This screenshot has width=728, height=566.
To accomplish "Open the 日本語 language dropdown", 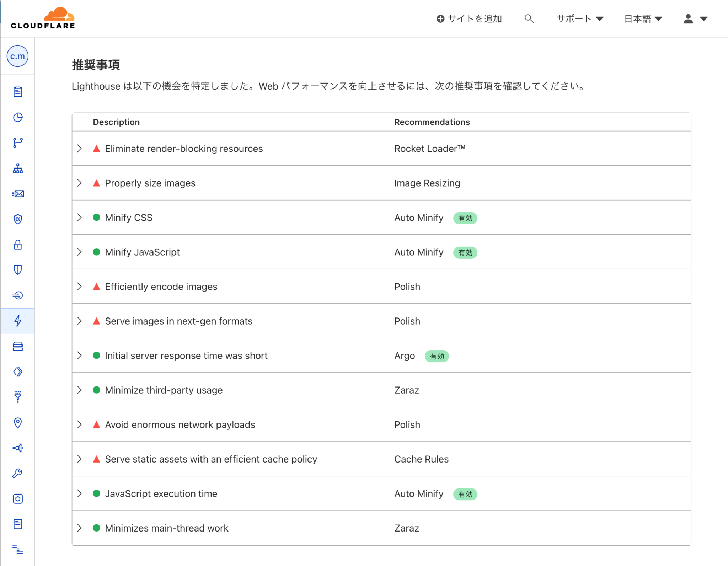I will 643,18.
